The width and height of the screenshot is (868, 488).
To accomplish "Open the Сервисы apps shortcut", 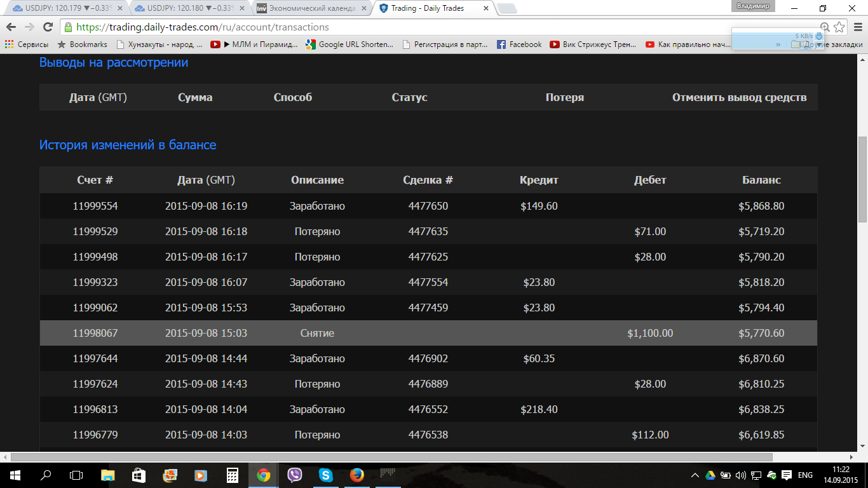I will (x=27, y=44).
